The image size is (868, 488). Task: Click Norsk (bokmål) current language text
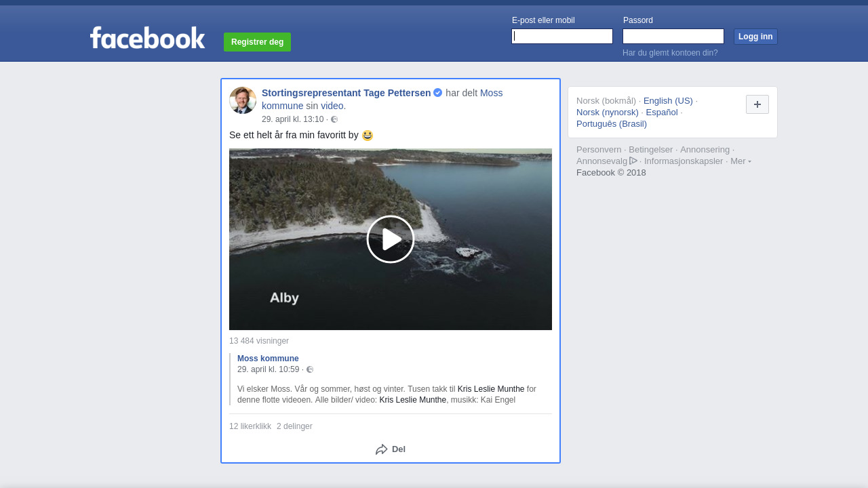coord(606,101)
